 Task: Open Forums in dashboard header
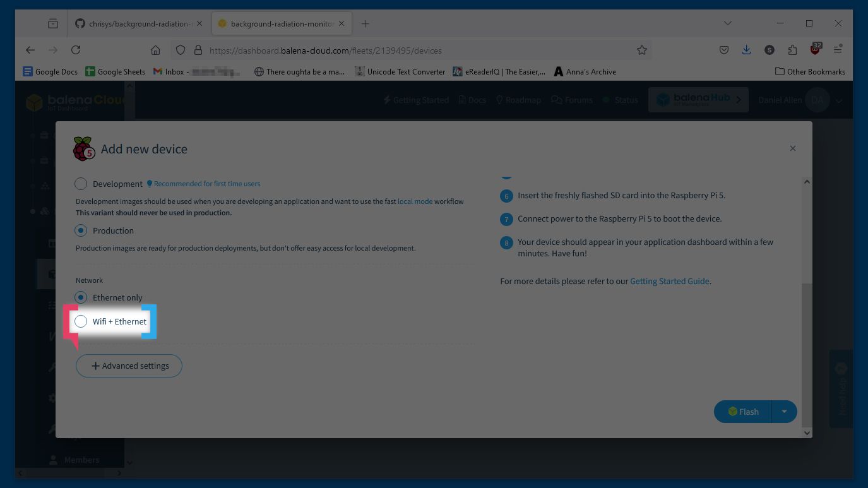tap(572, 100)
